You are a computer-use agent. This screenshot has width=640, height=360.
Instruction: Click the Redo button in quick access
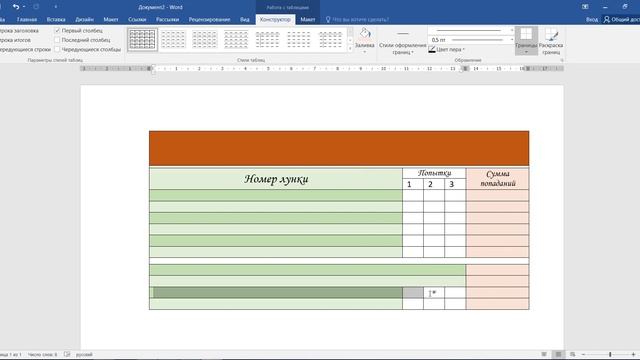(x=36, y=7)
